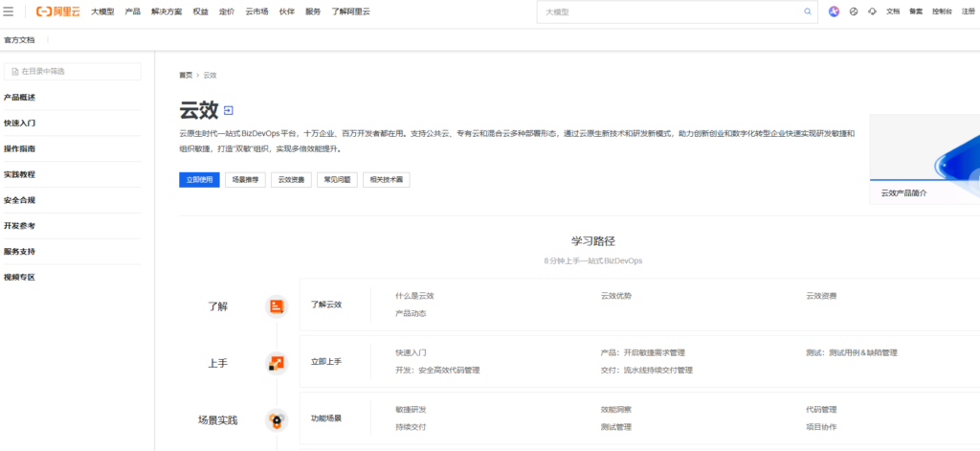
Task: Click the headset customer service icon
Action: (x=873, y=11)
